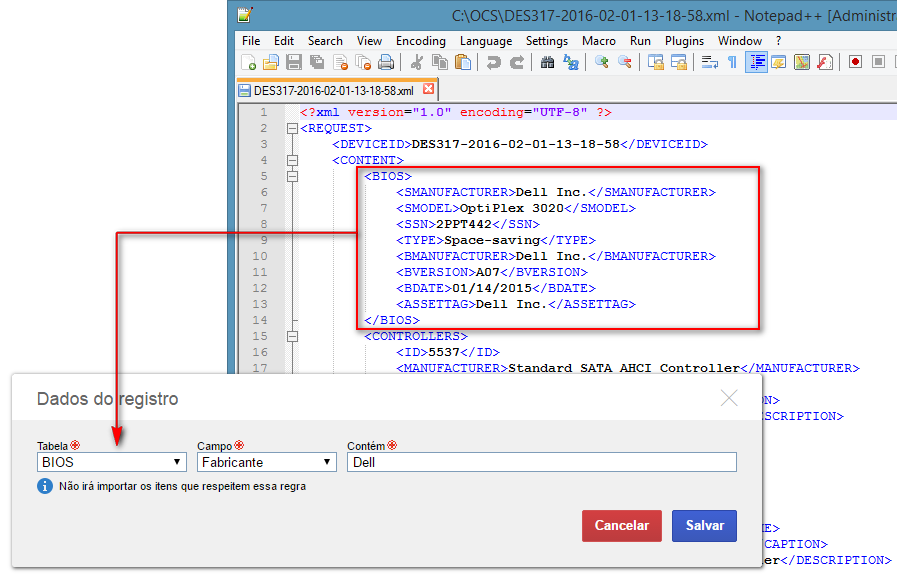Open the Language menu
The image size is (897, 574).
486,41
